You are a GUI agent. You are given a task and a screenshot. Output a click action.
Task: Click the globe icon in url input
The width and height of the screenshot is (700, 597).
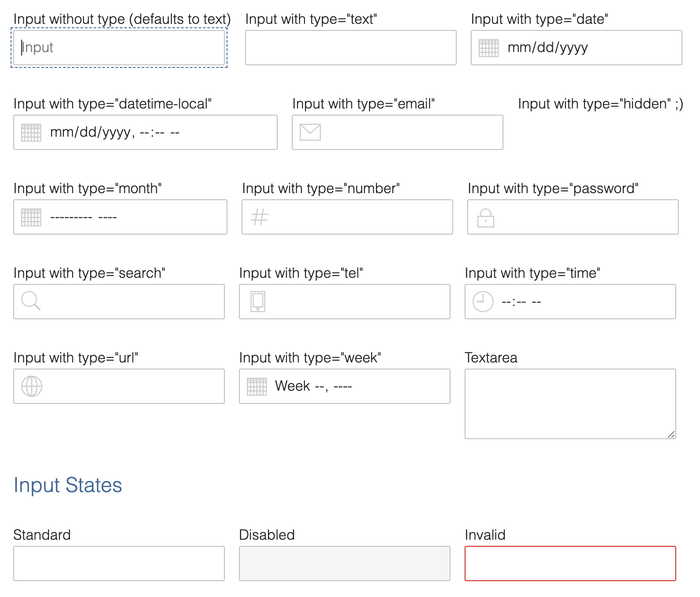coord(32,387)
